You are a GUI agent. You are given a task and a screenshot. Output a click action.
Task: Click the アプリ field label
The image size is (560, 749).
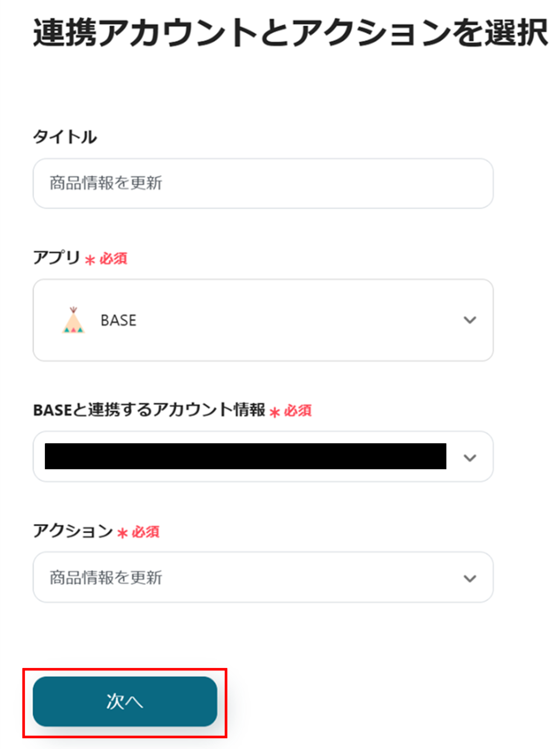coord(56,257)
